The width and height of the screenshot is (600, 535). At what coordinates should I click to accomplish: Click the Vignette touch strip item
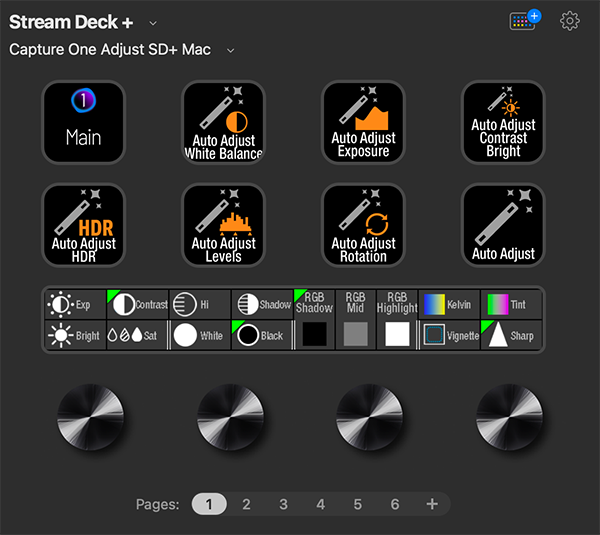[x=450, y=335]
